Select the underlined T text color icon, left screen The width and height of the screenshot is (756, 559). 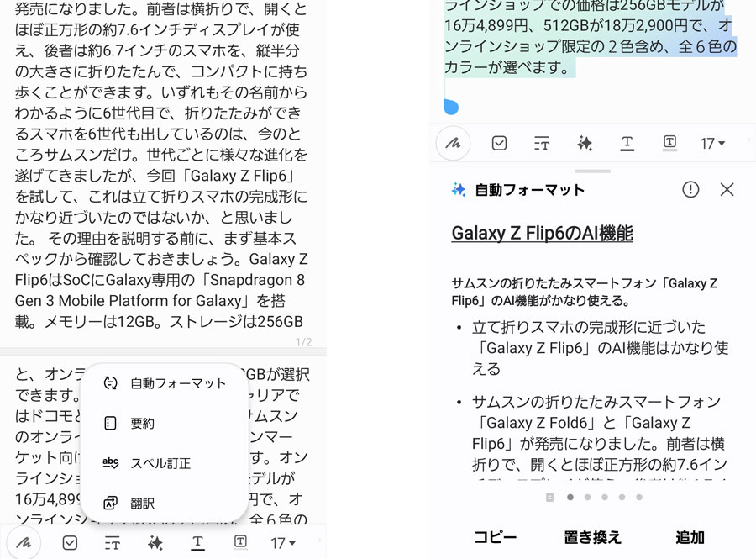click(197, 543)
